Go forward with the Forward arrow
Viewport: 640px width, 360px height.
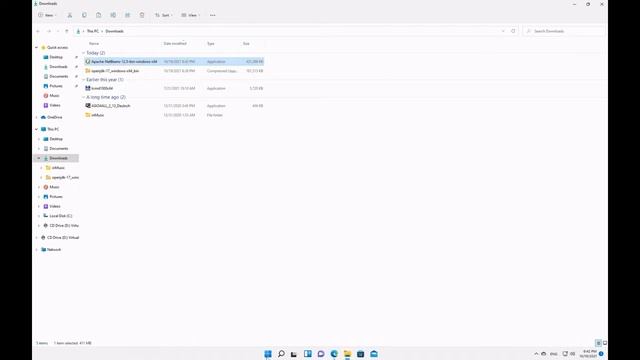point(49,31)
